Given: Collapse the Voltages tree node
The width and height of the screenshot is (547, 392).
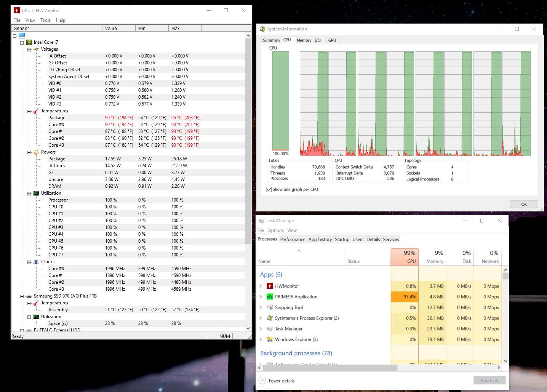Looking at the screenshot, I should tap(29, 49).
